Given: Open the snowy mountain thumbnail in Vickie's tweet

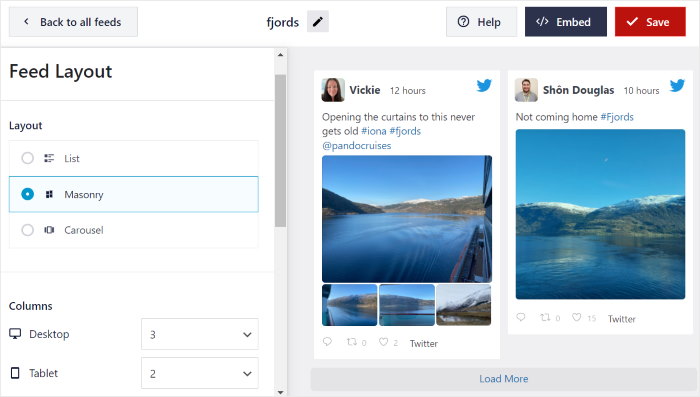Looking at the screenshot, I should [x=463, y=305].
